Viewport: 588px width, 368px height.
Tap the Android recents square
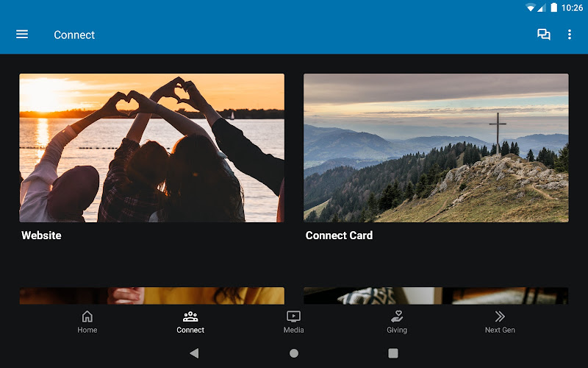coord(393,353)
